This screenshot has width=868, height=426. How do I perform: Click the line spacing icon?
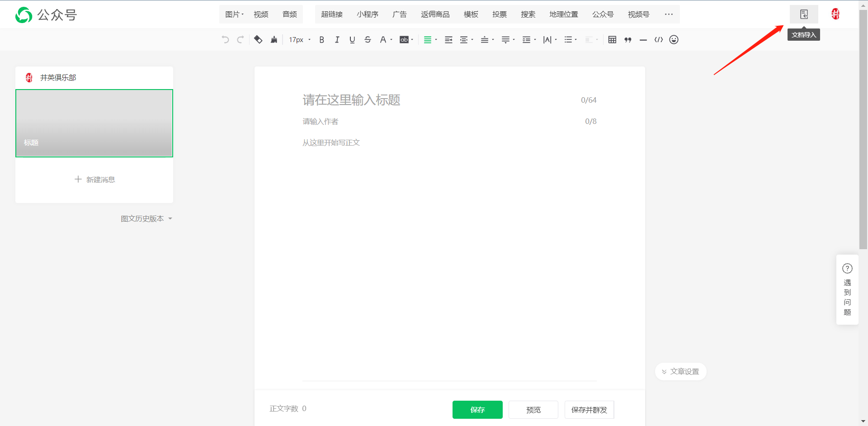526,40
